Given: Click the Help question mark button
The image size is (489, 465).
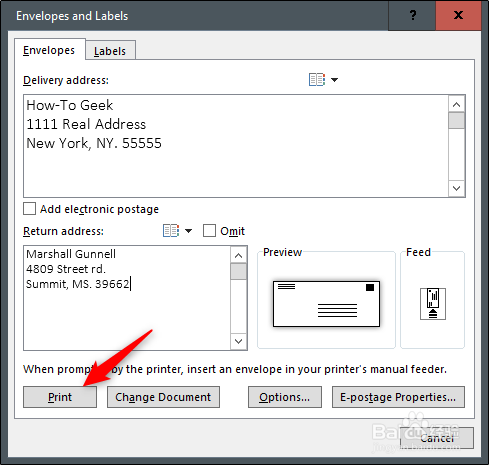Looking at the screenshot, I should tap(412, 15).
